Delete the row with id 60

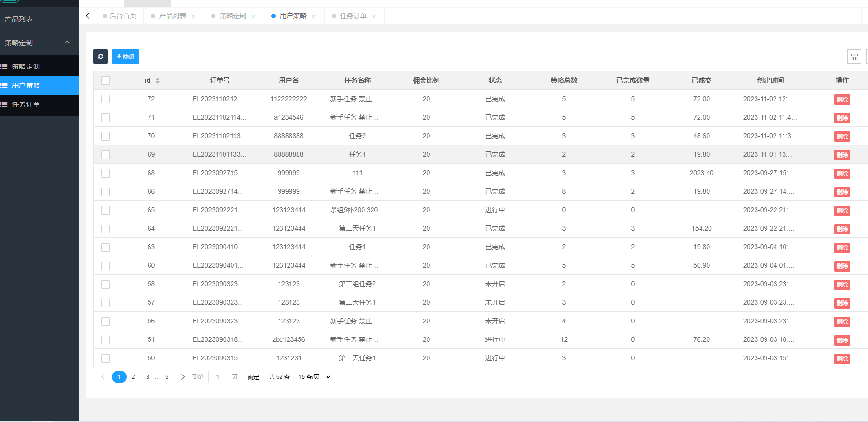point(842,266)
